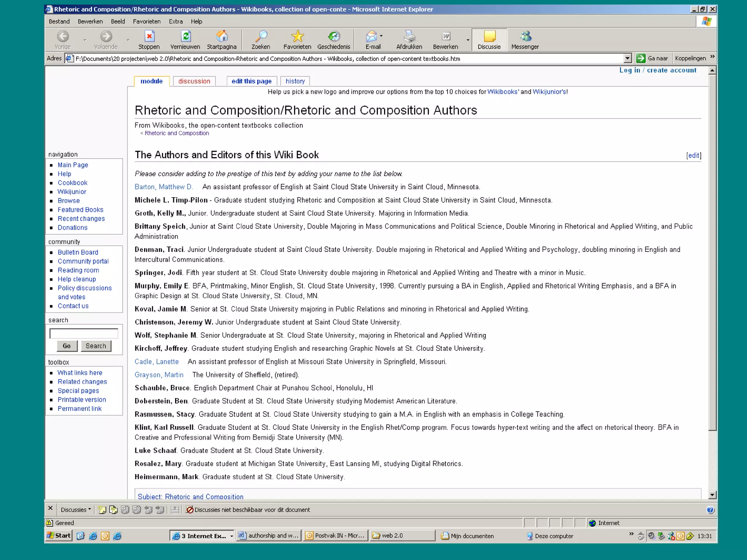747x560 pixels.
Task: Click the Stoppen toolbar icon
Action: pos(149,37)
